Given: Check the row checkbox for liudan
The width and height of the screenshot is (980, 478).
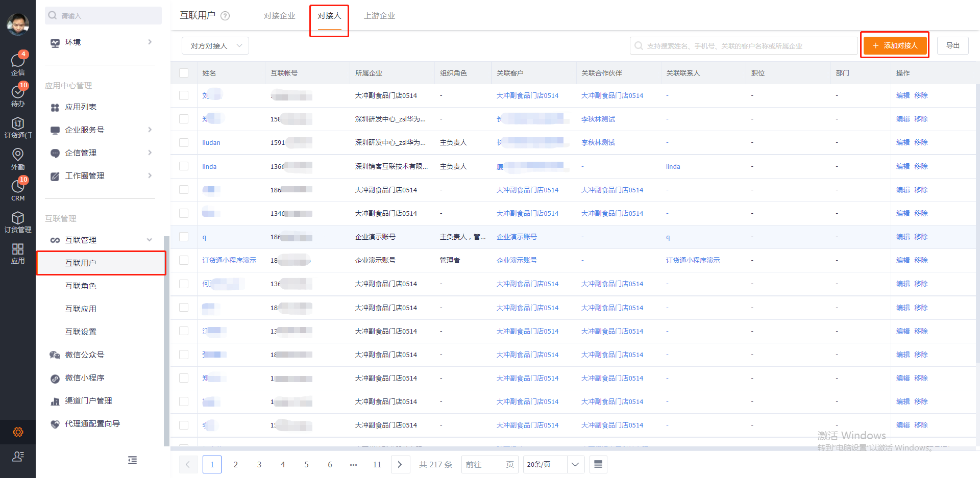Looking at the screenshot, I should [x=184, y=142].
